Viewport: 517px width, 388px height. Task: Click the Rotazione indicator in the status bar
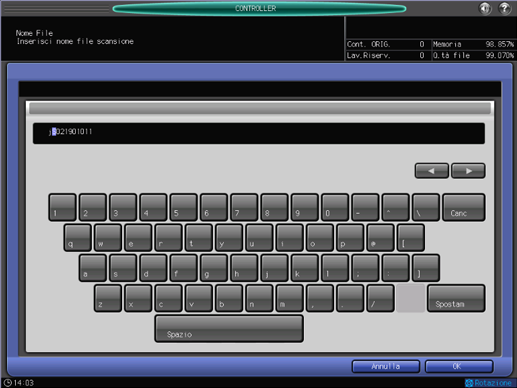[489, 383]
